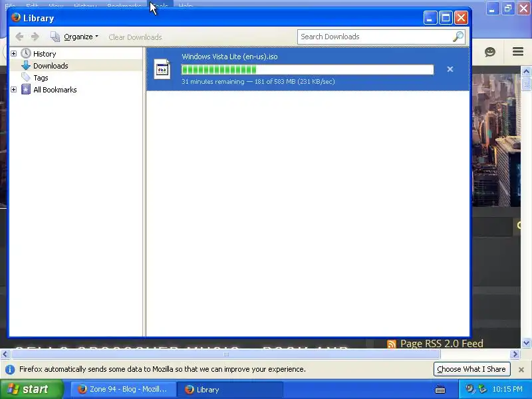Select Windows Vista Lite (en-us).iso file name
This screenshot has width=532, height=399.
229,57
